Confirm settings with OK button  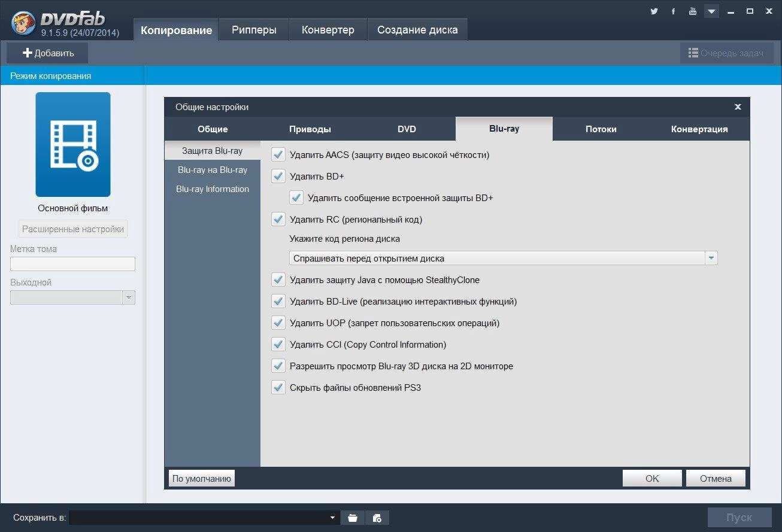(652, 478)
